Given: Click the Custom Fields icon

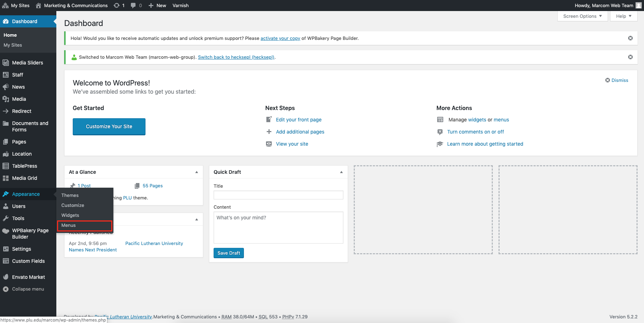Looking at the screenshot, I should (x=6, y=261).
